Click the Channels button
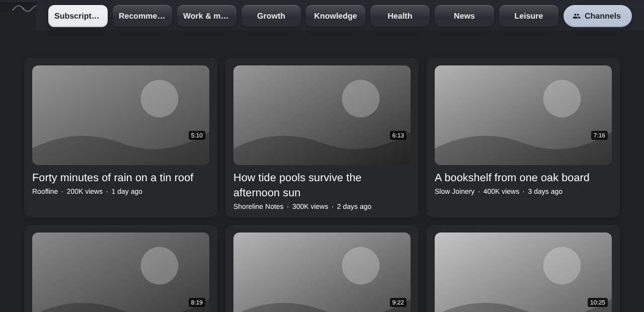The width and height of the screenshot is (644, 312). coord(598,16)
